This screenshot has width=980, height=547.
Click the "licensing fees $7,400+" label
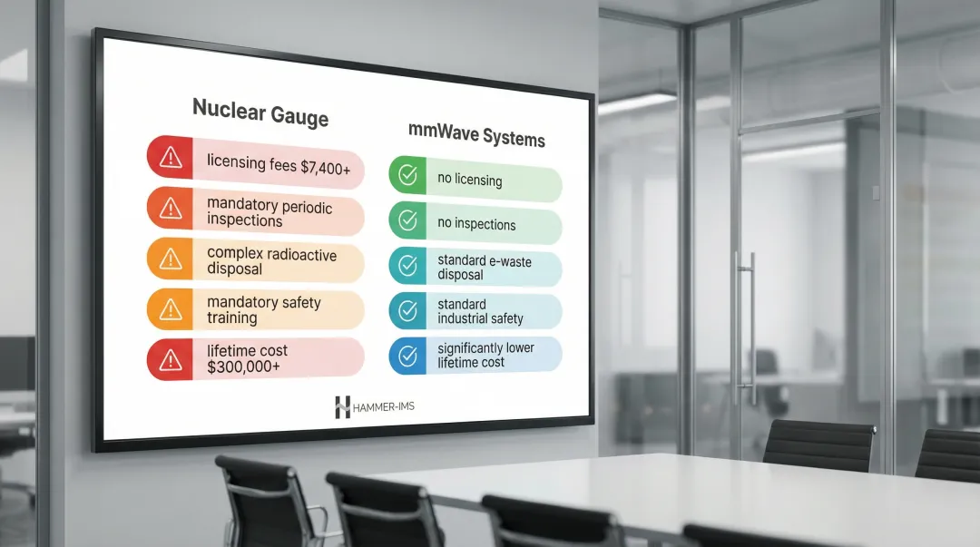pos(279,162)
